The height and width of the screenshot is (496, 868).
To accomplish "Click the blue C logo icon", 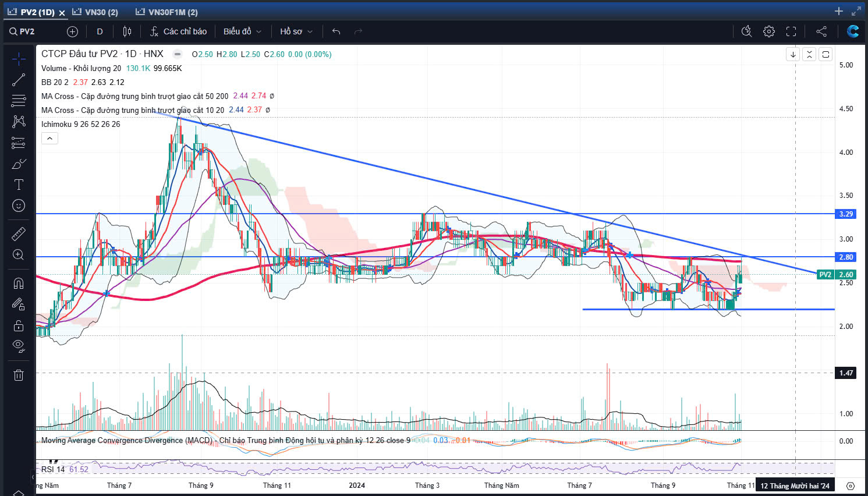I will click(853, 31).
